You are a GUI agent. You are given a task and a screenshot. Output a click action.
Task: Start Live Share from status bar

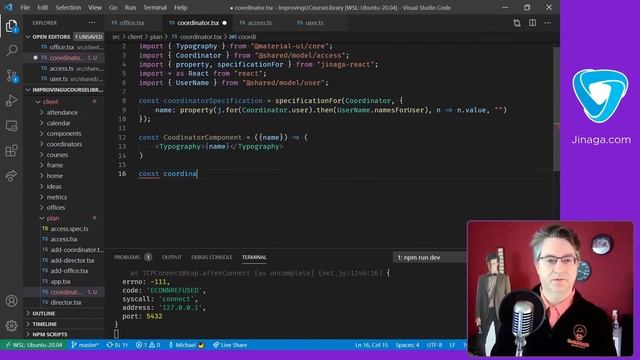click(x=230, y=345)
